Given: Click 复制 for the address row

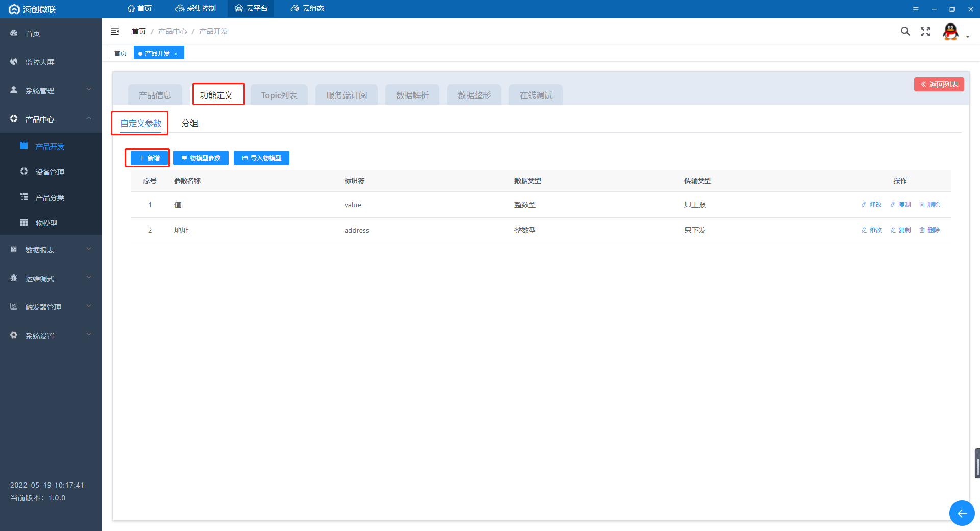Looking at the screenshot, I should 901,230.
